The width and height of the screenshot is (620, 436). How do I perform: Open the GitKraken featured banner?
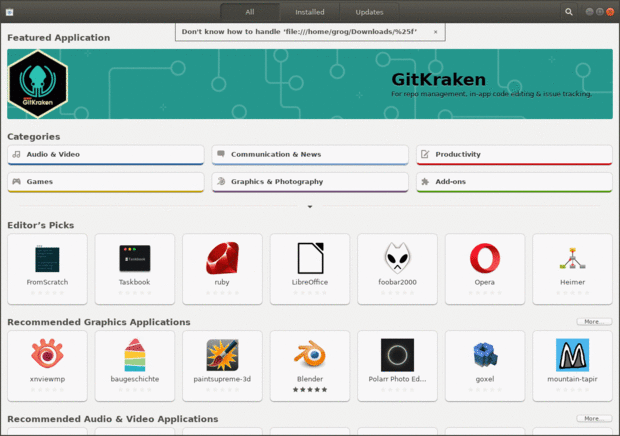coord(310,84)
